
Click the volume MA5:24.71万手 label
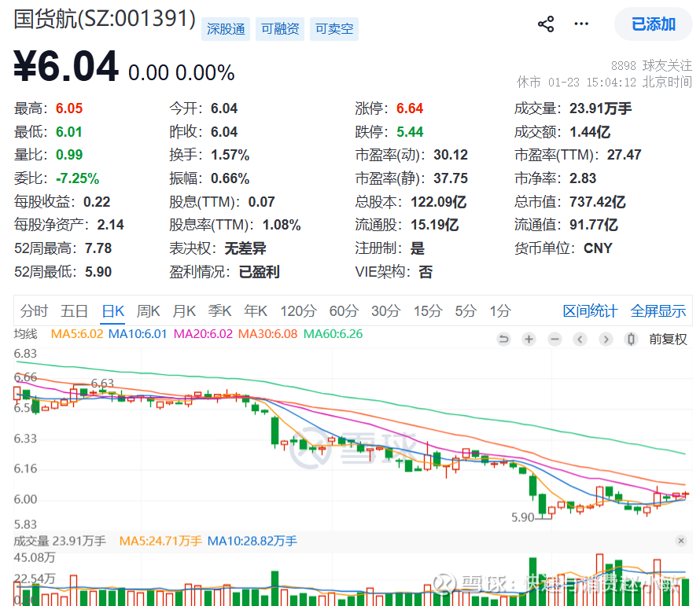point(160,541)
